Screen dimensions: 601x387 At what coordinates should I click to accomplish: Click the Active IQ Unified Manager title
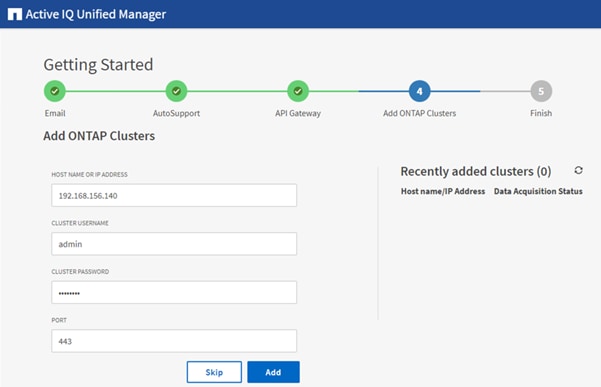click(96, 15)
